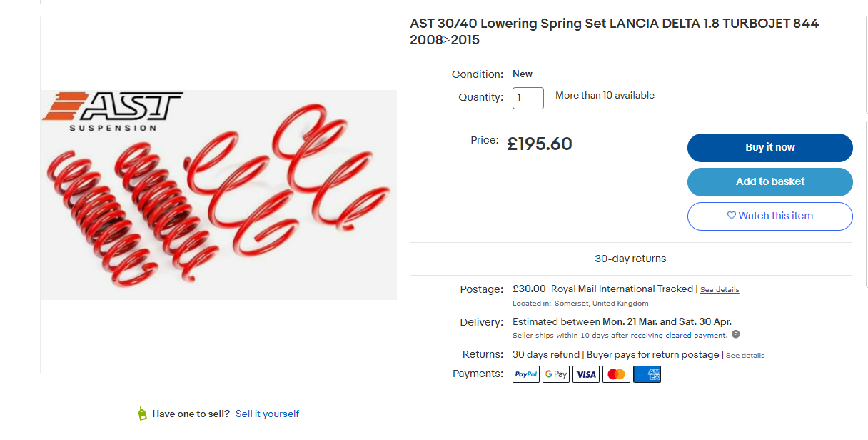Open the red lowering springs product image

click(x=219, y=195)
